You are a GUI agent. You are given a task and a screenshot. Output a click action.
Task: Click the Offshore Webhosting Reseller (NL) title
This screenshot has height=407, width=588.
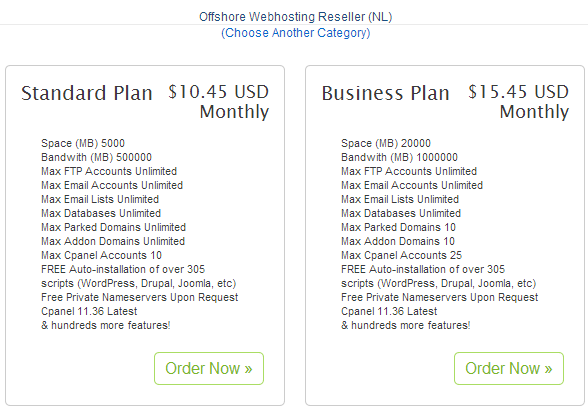(296, 17)
